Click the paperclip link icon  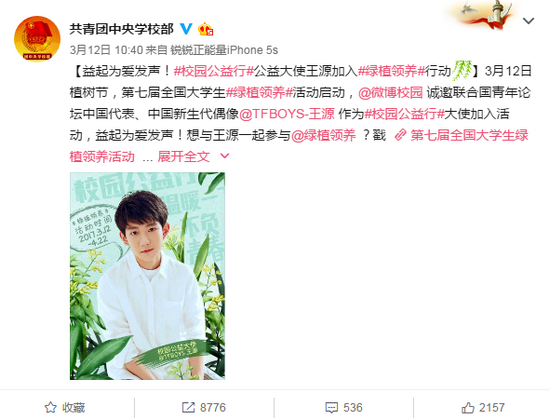point(400,135)
